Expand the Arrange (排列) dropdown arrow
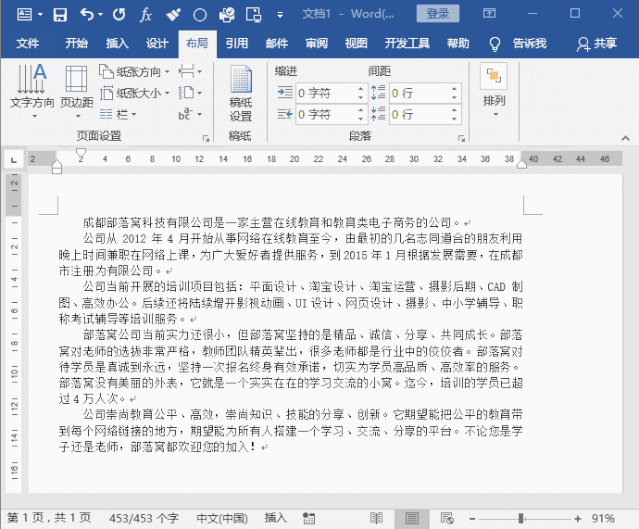Image resolution: width=639 pixels, height=529 pixels. 496,115
